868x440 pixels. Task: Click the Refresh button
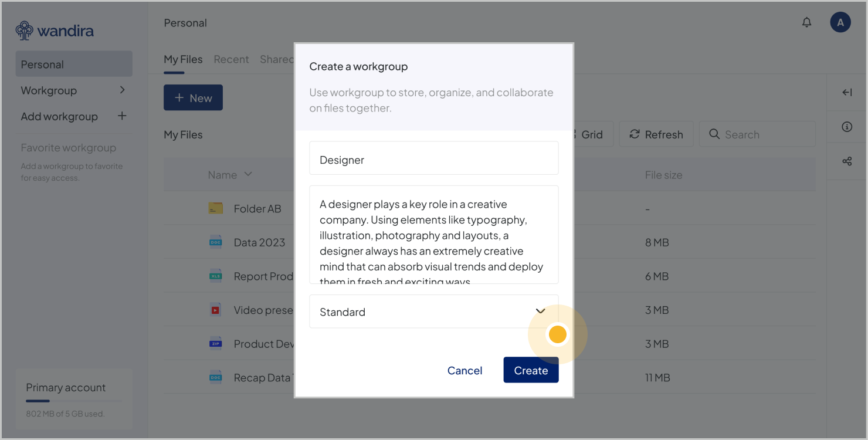point(656,134)
